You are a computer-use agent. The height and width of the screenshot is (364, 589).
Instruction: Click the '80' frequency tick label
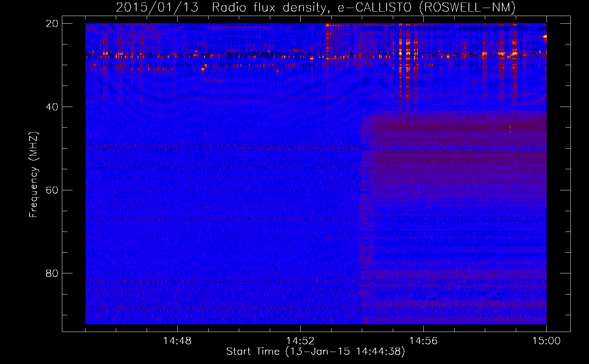pos(52,273)
